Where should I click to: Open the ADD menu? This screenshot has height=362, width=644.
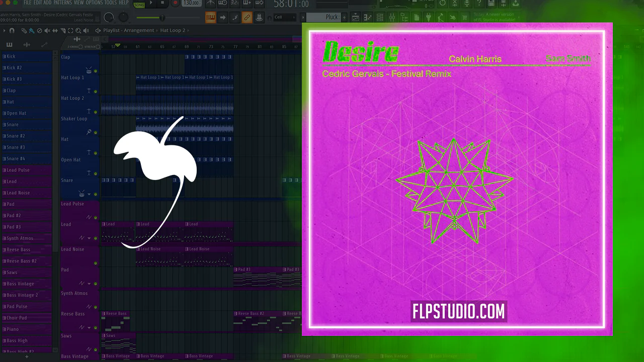(47, 3)
